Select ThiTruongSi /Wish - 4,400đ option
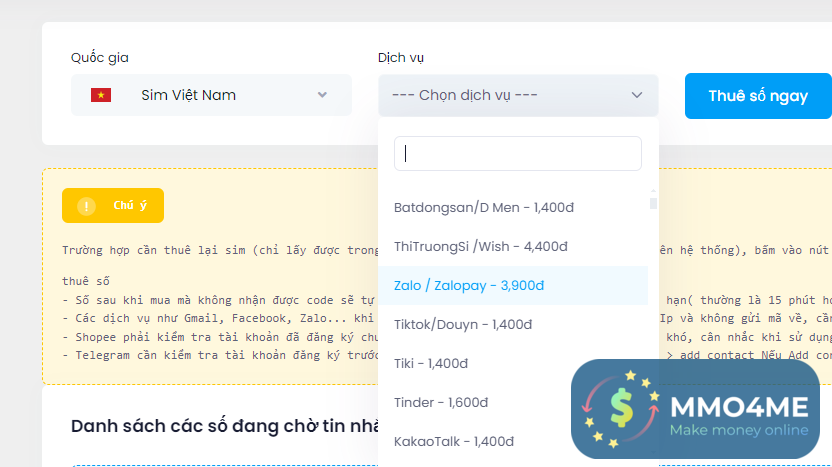 click(513, 246)
